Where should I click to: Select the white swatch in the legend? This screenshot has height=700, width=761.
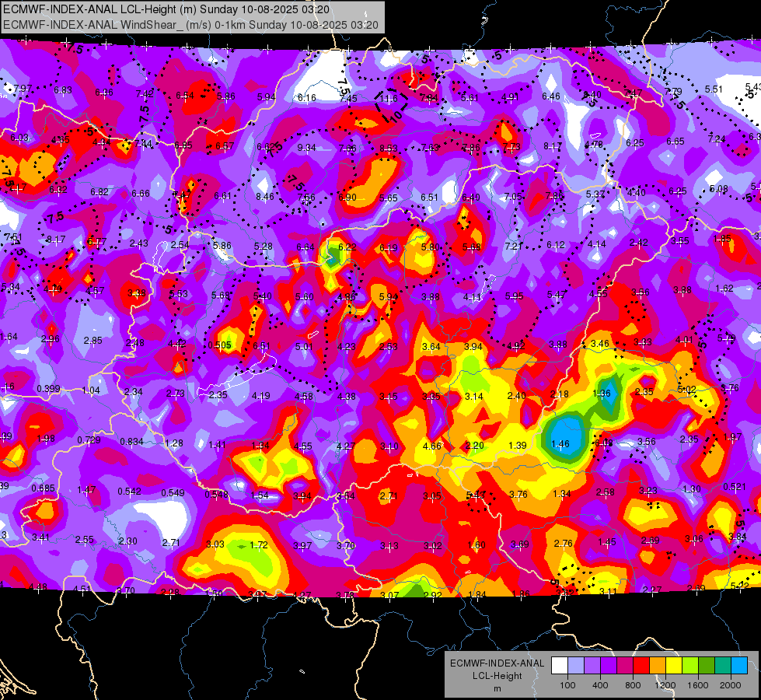tap(560, 666)
